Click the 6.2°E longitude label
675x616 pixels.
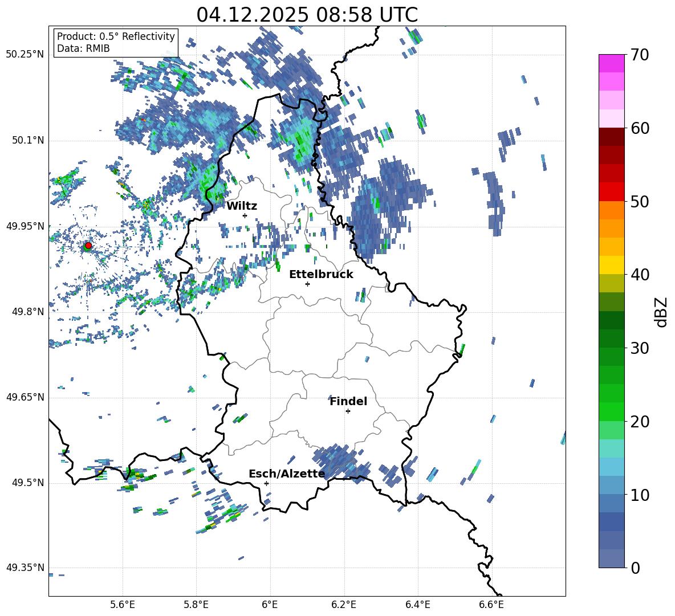[344, 605]
